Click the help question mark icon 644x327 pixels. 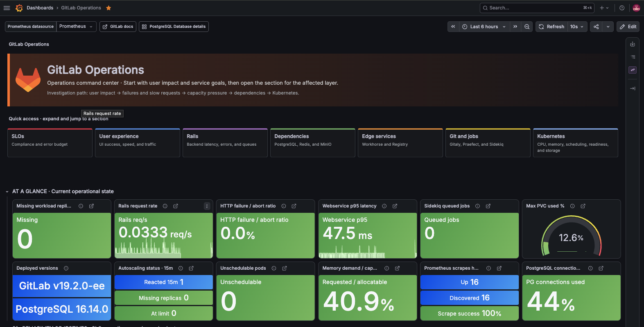click(622, 8)
